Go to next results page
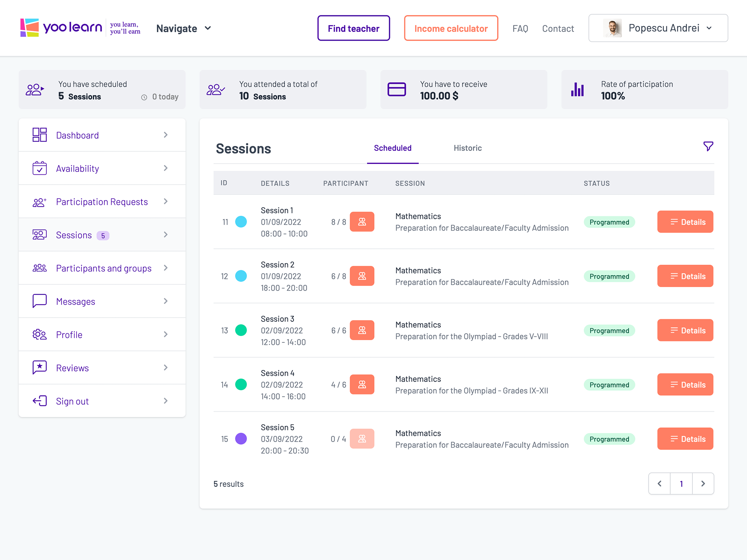This screenshot has height=560, width=747. point(703,484)
